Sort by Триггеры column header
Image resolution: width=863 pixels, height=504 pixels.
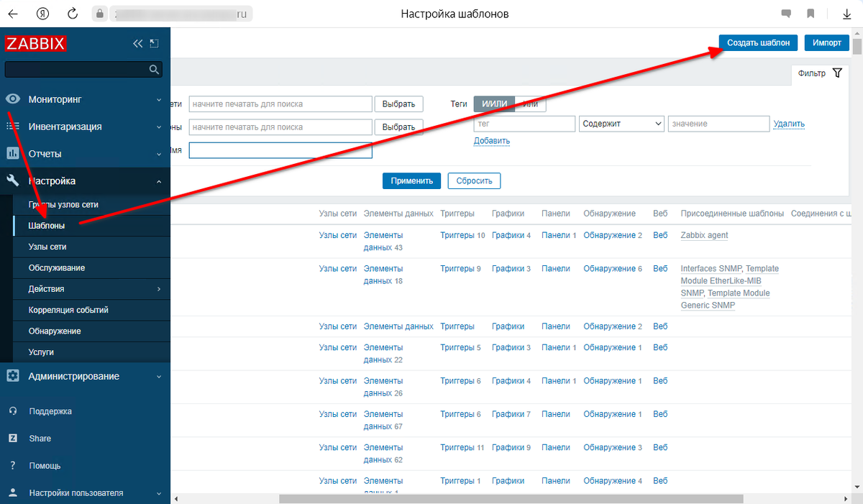tap(457, 214)
